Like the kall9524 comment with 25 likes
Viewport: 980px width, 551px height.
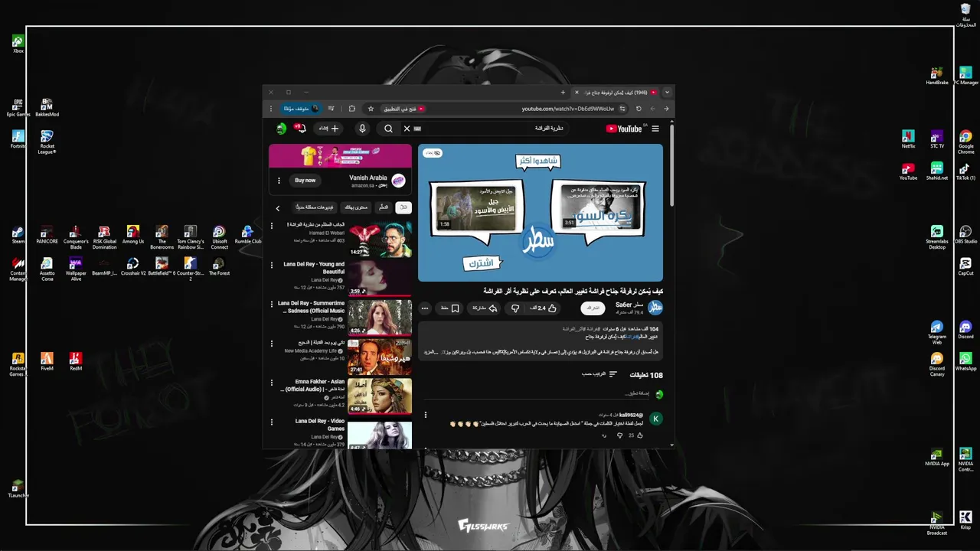tap(639, 435)
